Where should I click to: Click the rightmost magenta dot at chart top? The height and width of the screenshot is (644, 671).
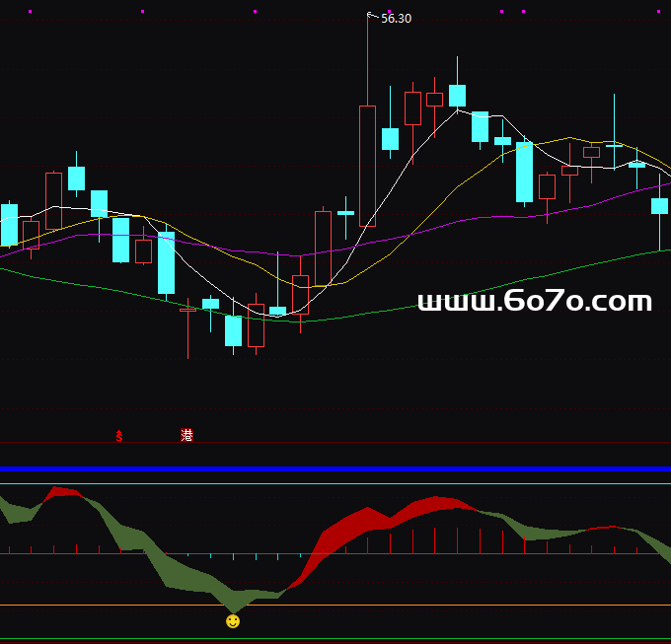pyautogui.click(x=657, y=12)
